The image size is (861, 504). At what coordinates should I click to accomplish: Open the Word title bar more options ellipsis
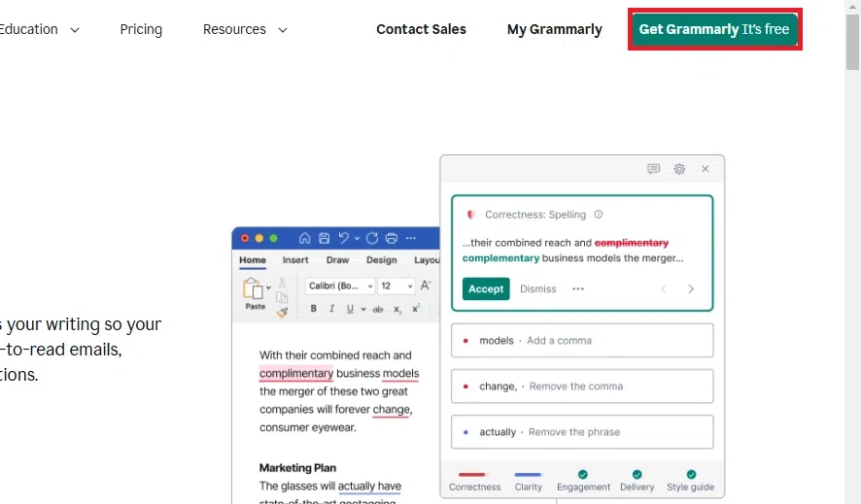pos(411,238)
